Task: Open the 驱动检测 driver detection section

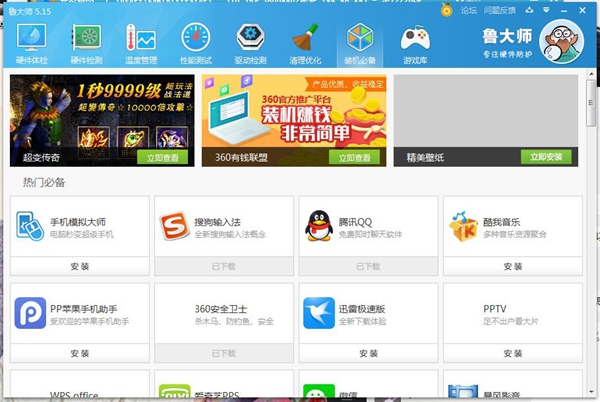Action: click(x=250, y=43)
